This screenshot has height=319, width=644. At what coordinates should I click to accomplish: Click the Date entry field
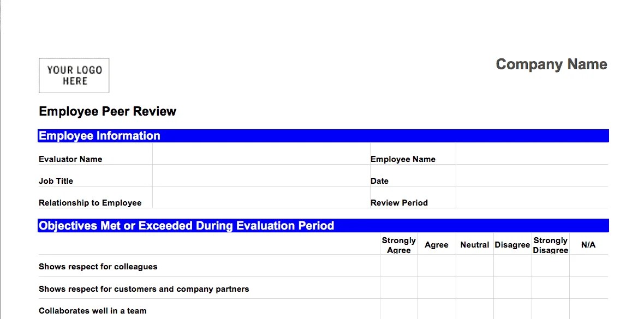tap(532, 180)
